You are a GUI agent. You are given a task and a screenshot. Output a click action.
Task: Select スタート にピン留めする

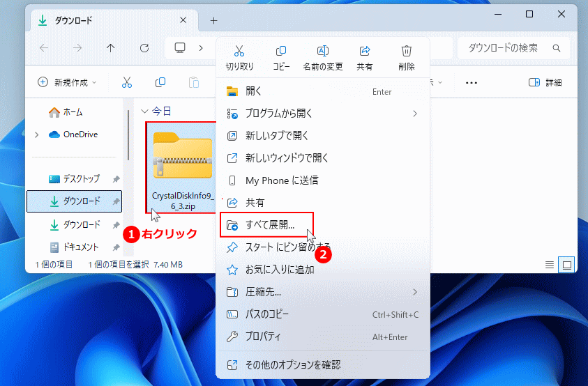[x=323, y=247]
